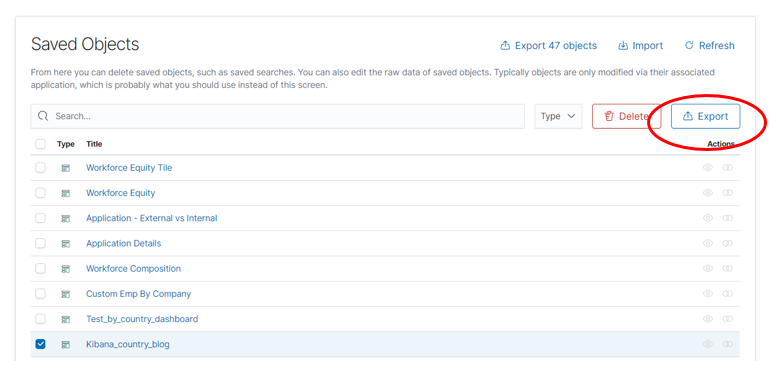776x372 pixels.
Task: Inspect Application - External vs Internal eye icon
Action: [x=708, y=218]
